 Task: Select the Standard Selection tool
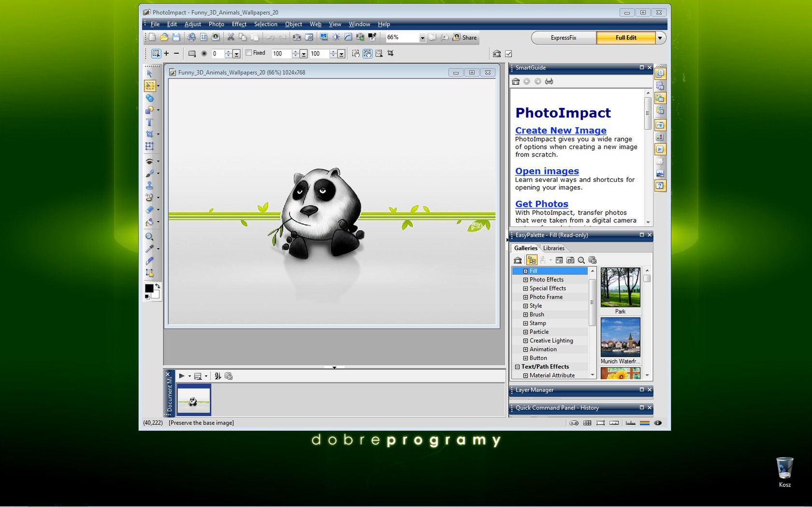(150, 86)
